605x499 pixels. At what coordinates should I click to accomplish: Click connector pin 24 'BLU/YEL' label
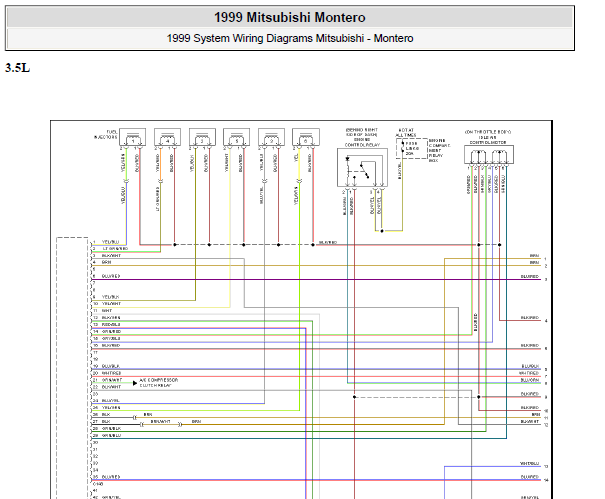pos(111,401)
